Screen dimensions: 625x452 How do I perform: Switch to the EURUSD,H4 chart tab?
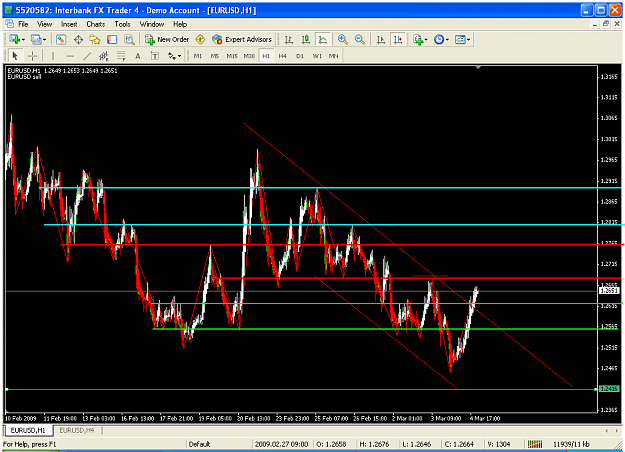77,430
